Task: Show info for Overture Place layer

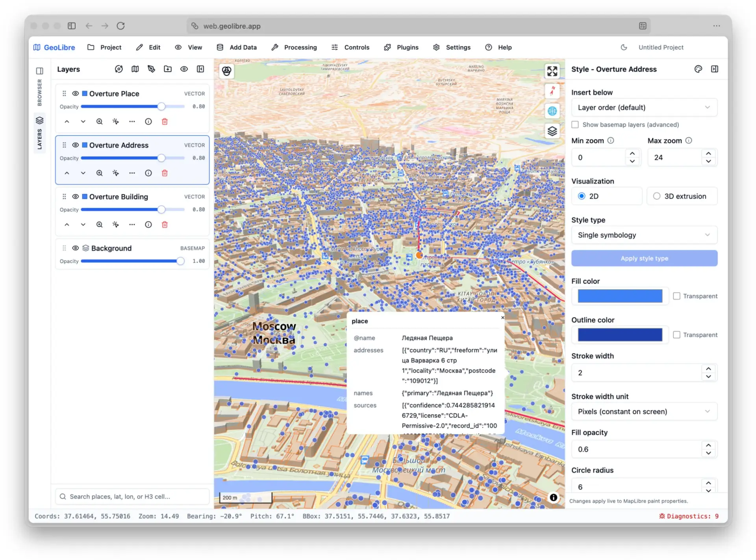Action: [x=148, y=122]
